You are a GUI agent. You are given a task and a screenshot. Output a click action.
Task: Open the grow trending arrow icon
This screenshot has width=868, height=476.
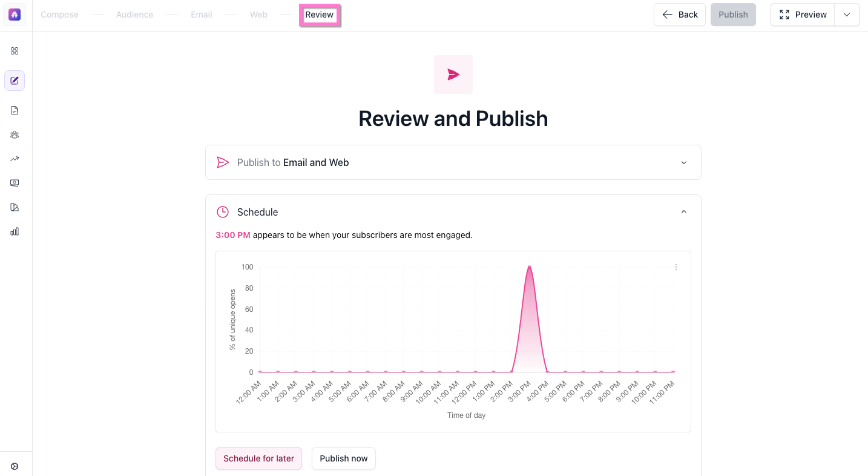[15, 159]
